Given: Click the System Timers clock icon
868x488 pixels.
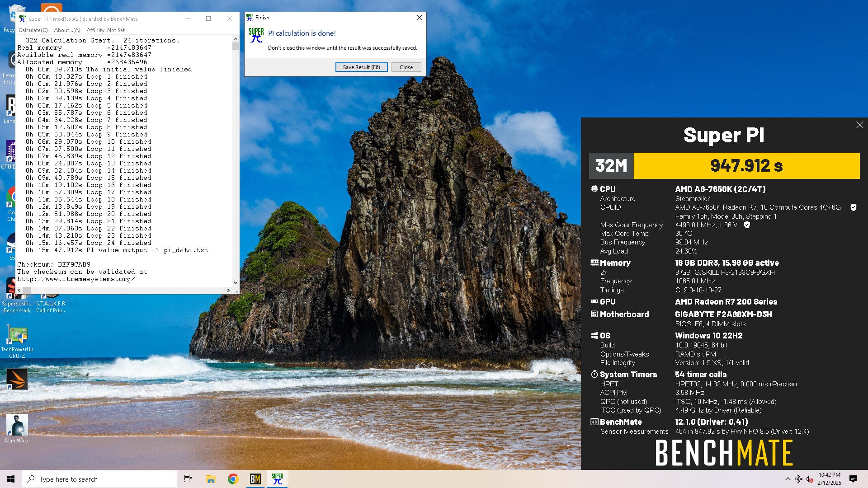Looking at the screenshot, I should click(594, 374).
